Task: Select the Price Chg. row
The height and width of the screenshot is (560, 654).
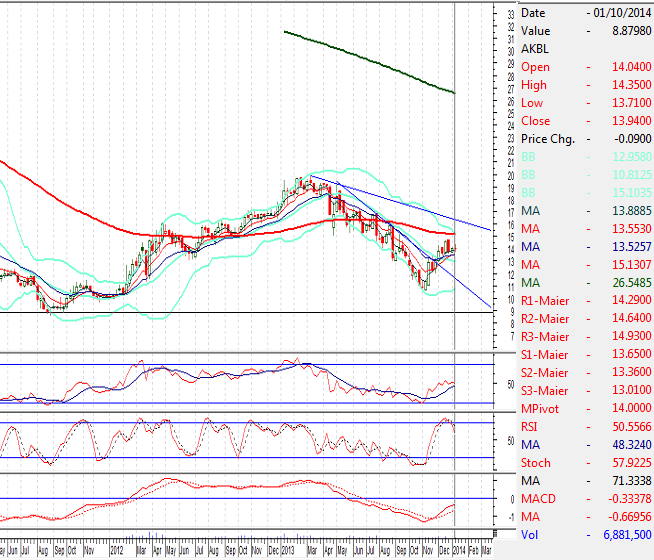Action: (585, 139)
